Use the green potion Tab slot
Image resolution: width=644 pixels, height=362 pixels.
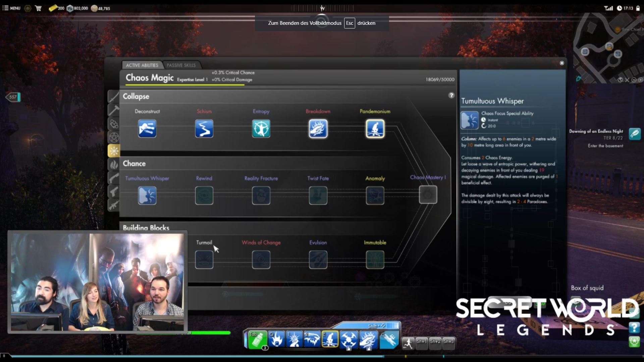point(257,340)
